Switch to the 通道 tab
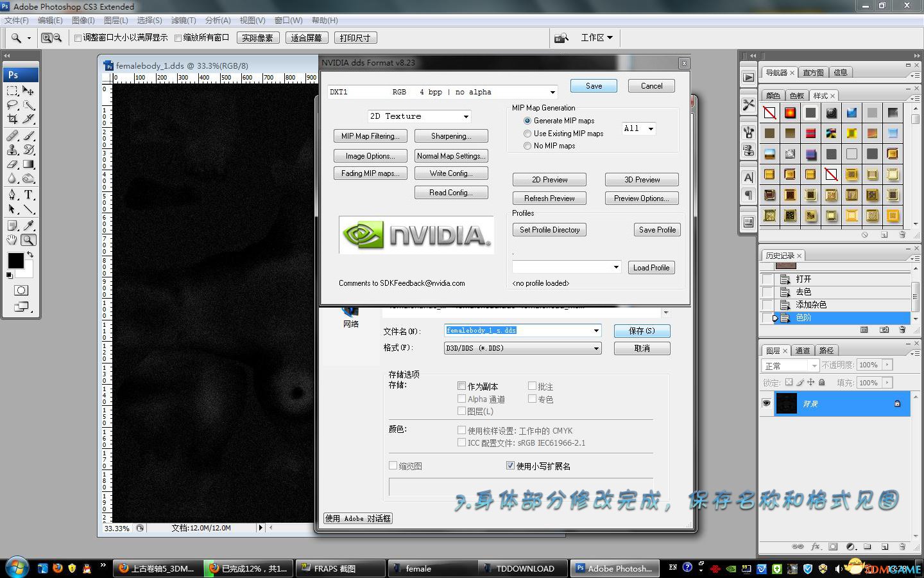The image size is (924, 578). (x=803, y=351)
